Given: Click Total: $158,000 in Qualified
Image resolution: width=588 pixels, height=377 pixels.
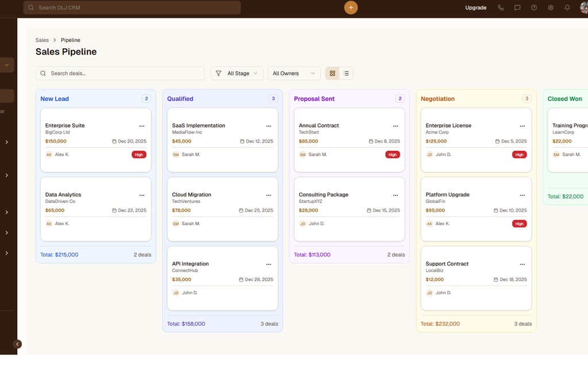Looking at the screenshot, I should [186, 324].
